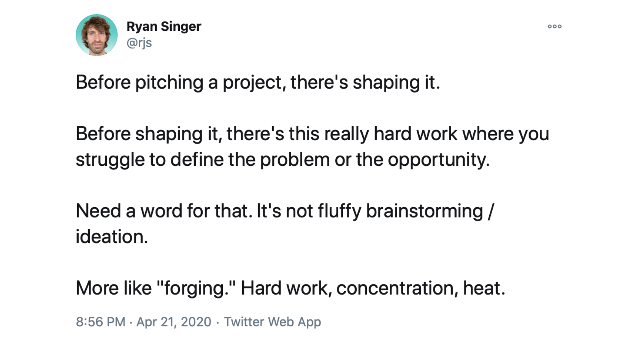Click the phrase 'Hard work, concentration, heat.'
644x346 pixels.
coord(373,288)
